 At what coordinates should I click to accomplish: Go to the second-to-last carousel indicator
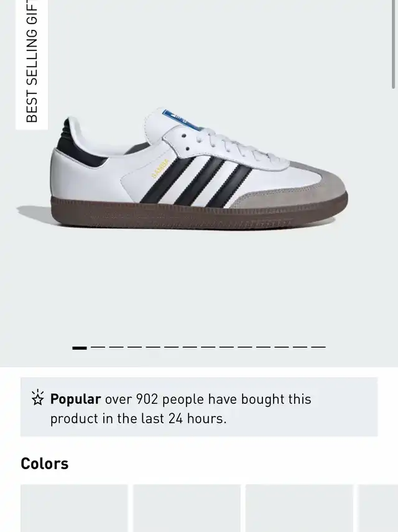click(x=300, y=347)
